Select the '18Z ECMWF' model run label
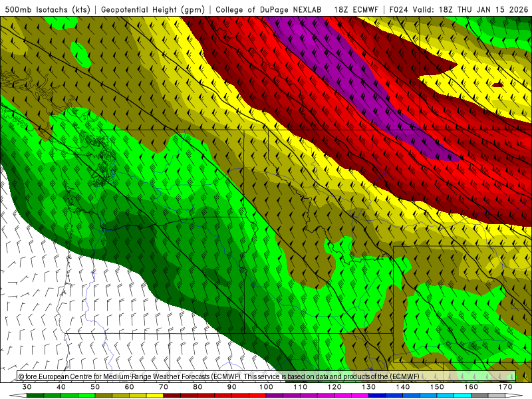532x399 pixels. tap(356, 9)
